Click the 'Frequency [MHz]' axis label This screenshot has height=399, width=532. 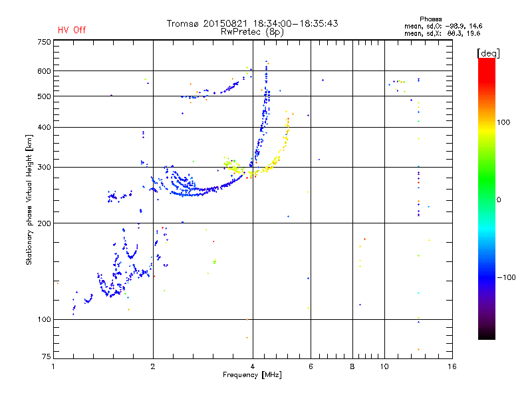tap(252, 375)
